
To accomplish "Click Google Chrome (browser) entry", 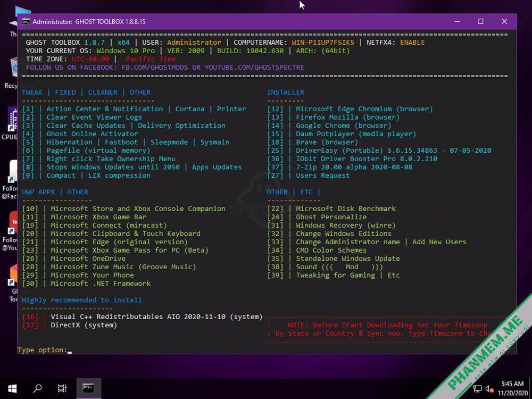I will (x=329, y=126).
